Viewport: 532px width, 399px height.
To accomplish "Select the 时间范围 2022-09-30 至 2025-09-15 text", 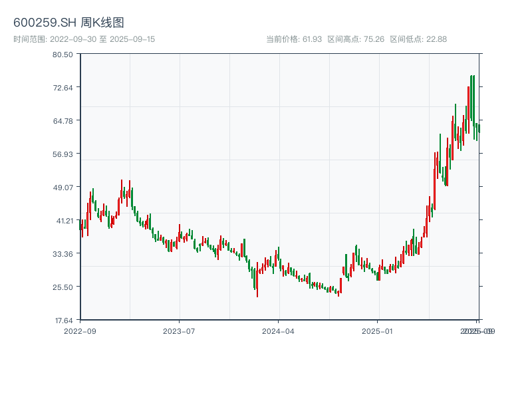I will (84, 39).
